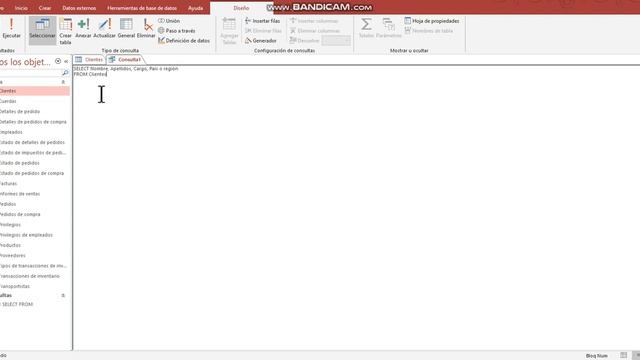The width and height of the screenshot is (640, 360).
Task: Select the Cuerdas table in navigation
Action: (35, 101)
